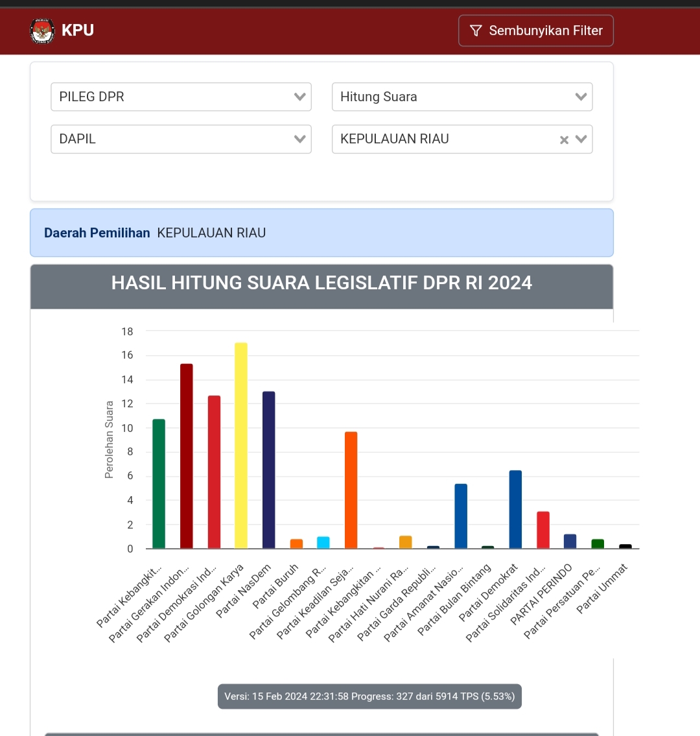Click the funnel filter icon
Screen dimensions: 700x736
476,30
